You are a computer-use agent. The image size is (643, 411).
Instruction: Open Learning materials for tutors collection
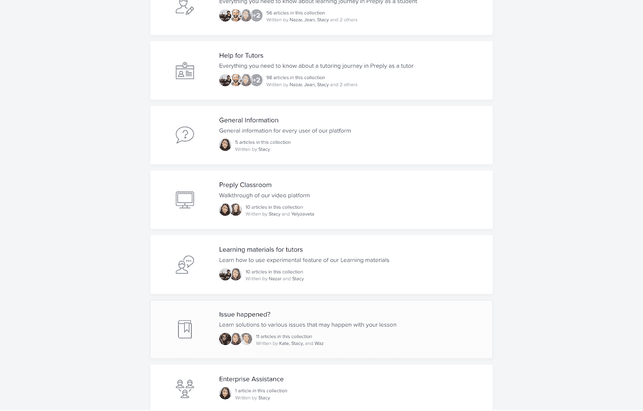click(261, 249)
